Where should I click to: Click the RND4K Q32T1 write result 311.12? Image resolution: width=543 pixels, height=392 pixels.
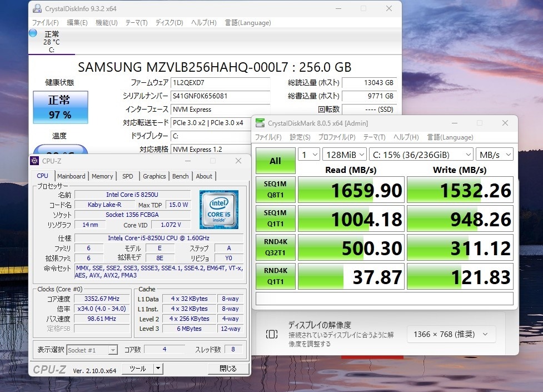point(460,247)
